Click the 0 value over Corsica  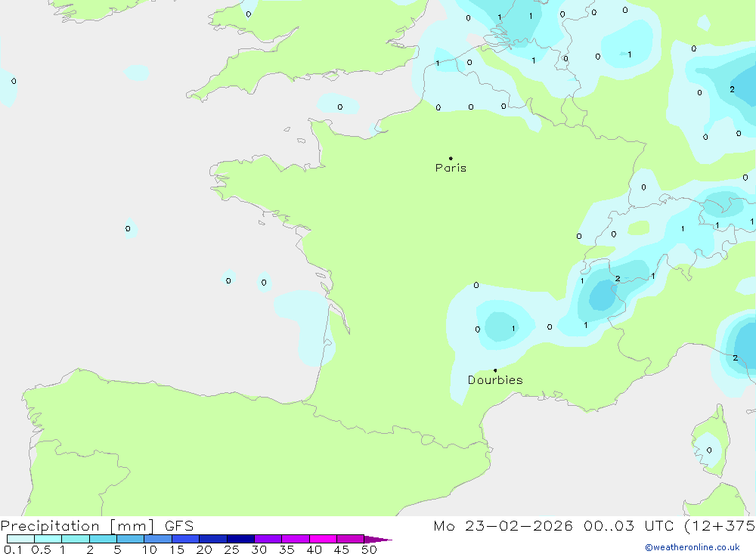(709, 450)
